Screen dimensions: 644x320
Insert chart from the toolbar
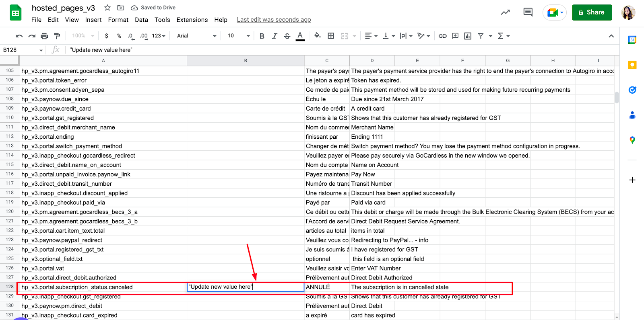click(x=468, y=36)
